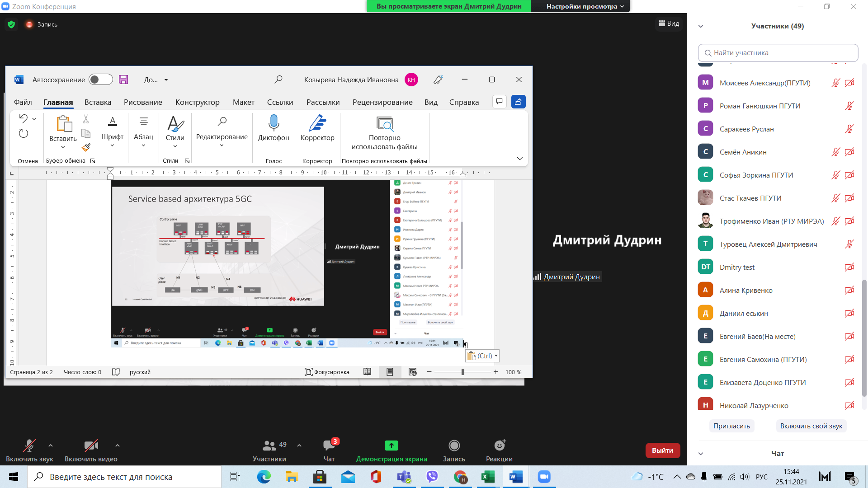Click the Undo arrow in the Word ribbon
The height and width of the screenshot is (488, 868).
click(x=24, y=118)
